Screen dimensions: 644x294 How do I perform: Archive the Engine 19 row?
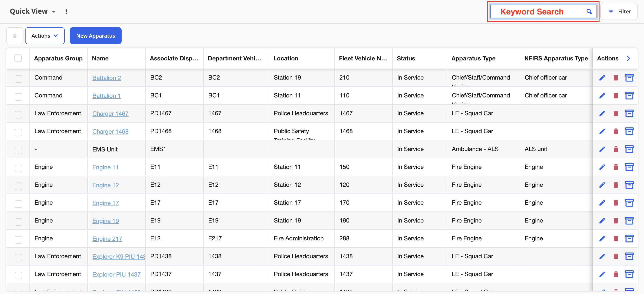tap(629, 221)
